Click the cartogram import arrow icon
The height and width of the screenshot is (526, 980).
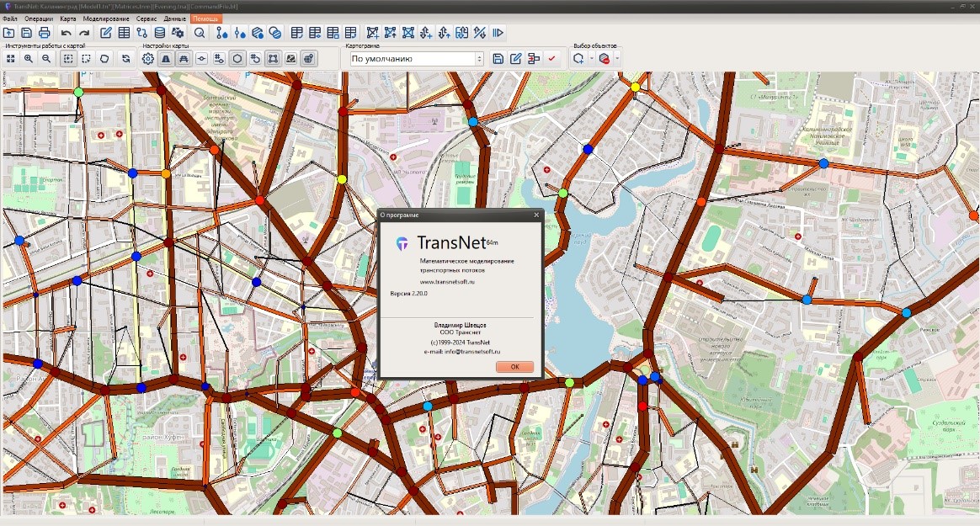pyautogui.click(x=534, y=58)
